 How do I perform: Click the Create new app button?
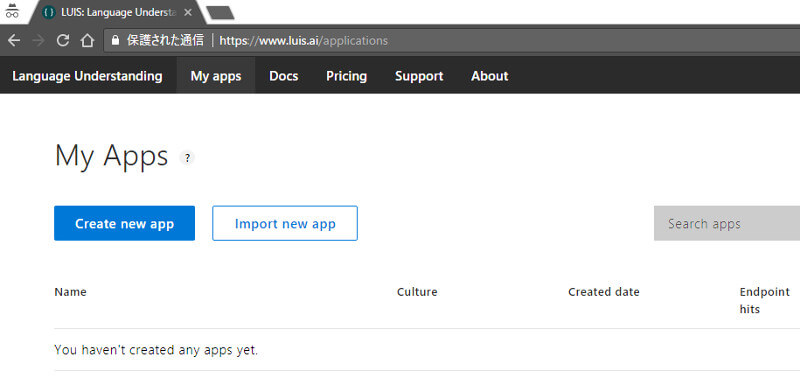tap(124, 223)
